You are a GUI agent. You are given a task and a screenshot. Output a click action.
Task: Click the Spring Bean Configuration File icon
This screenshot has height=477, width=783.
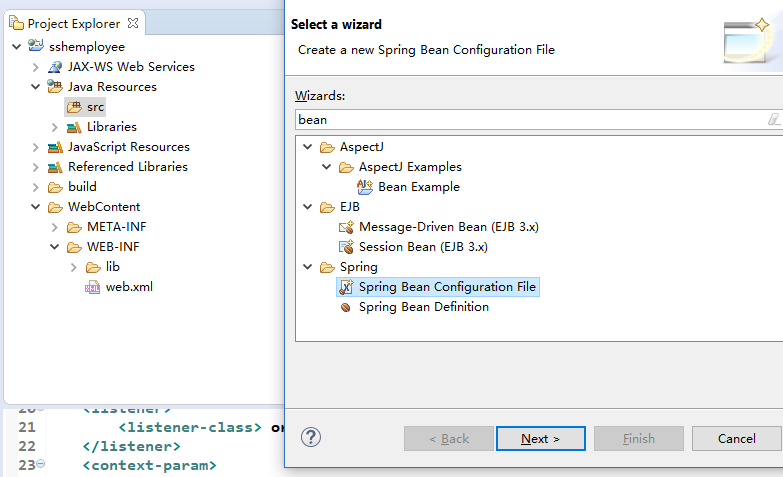pos(346,287)
